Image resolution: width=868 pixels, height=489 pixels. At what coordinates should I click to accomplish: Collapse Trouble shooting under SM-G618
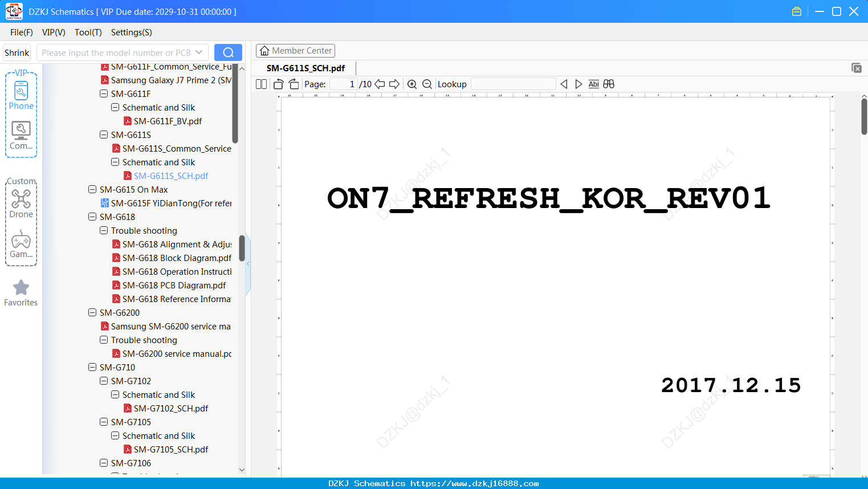click(104, 231)
